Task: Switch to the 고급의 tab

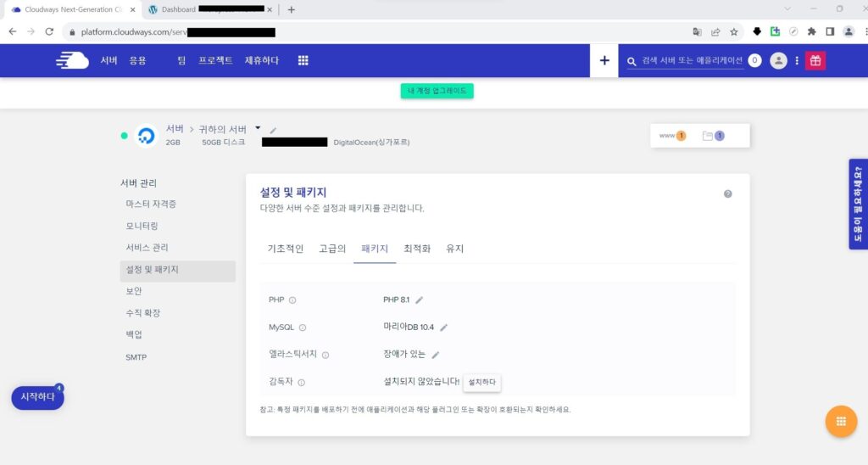Action: point(332,249)
